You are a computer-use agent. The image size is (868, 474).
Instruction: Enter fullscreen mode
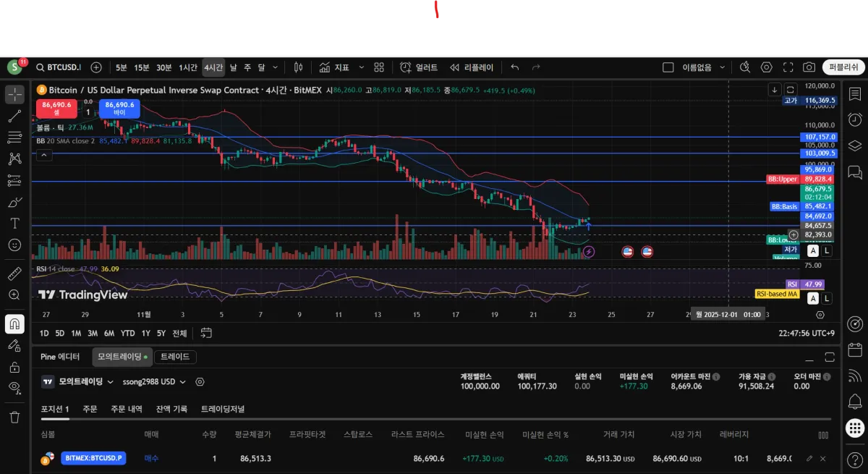[x=788, y=67]
